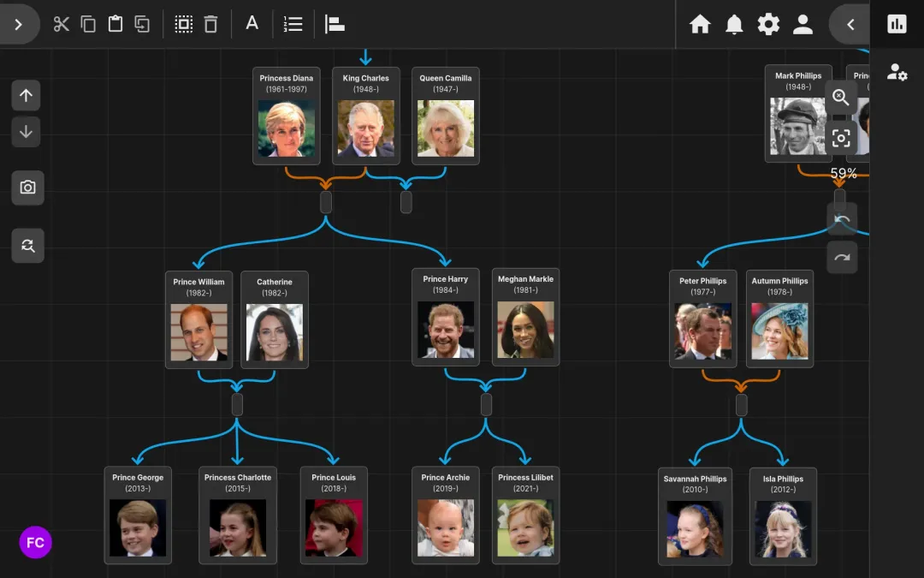Screen dimensions: 924x578
Task: Take a snapshot with camera icon
Action: [x=27, y=188]
